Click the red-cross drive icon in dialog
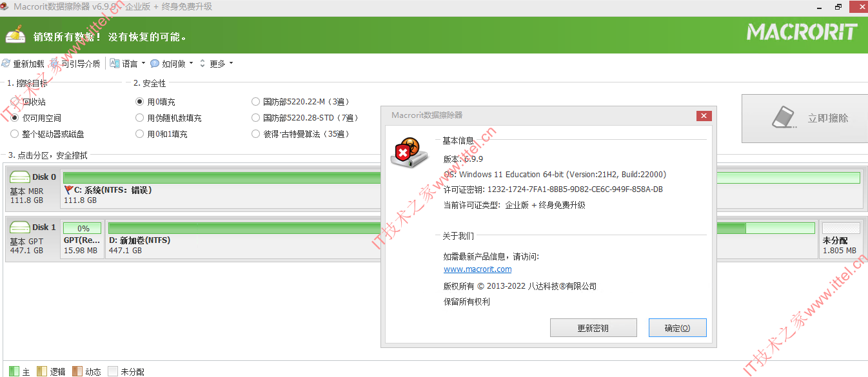868x377 pixels. pos(409,153)
